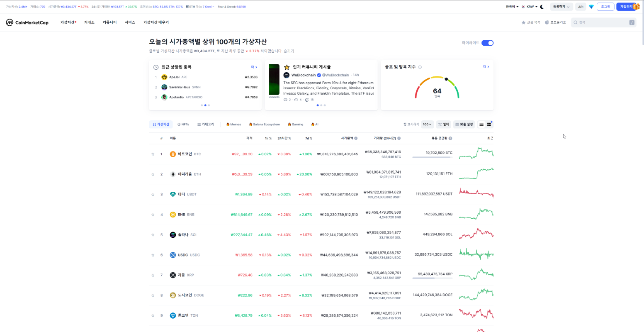This screenshot has width=644, height=332.
Task: Open the rows-per-page 100 dropdown
Action: [427, 124]
